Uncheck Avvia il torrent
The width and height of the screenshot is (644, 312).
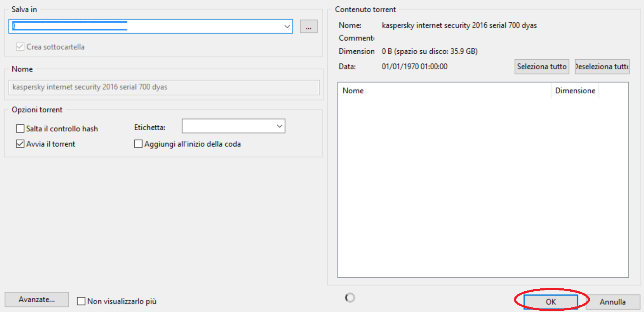click(x=20, y=144)
